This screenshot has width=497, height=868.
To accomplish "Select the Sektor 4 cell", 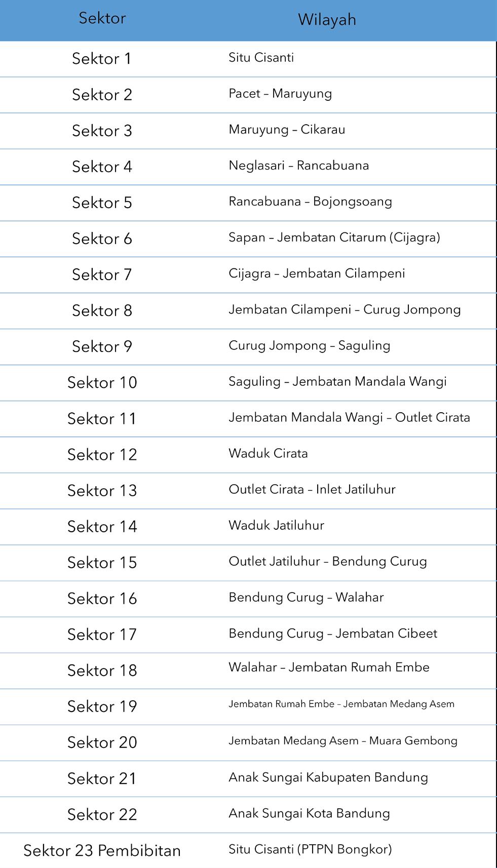I will point(102,167).
